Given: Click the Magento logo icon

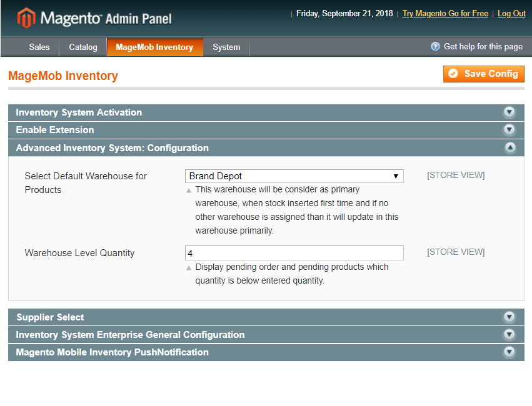Looking at the screenshot, I should (x=26, y=17).
